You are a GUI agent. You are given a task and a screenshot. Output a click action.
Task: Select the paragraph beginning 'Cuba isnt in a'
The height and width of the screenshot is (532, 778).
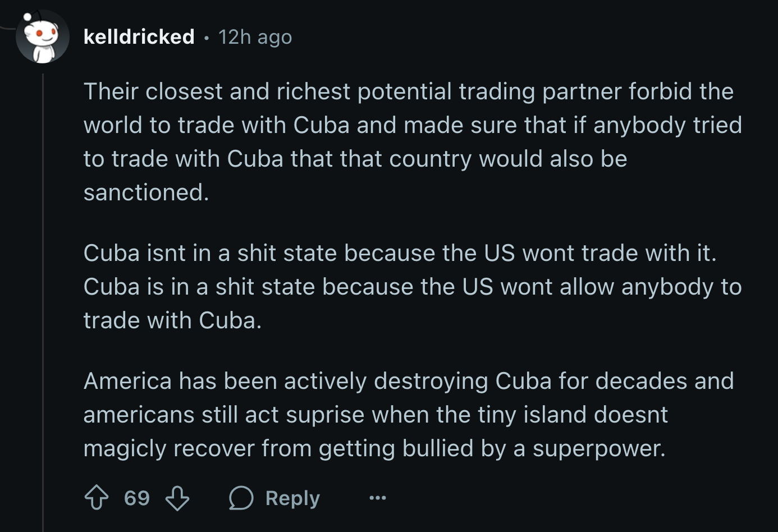(x=413, y=286)
